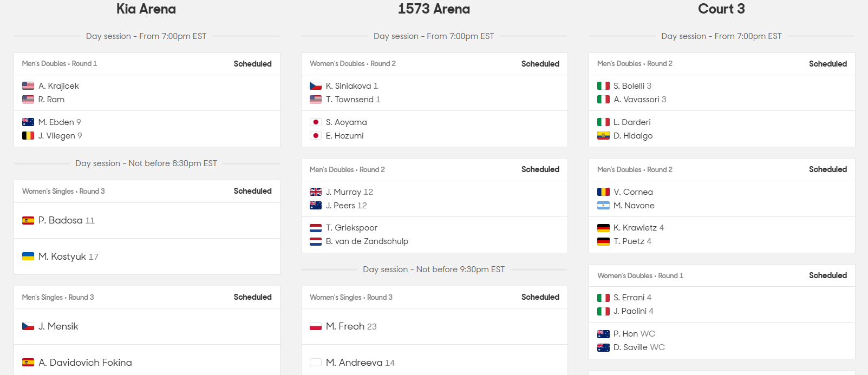This screenshot has width=868, height=375.
Task: Open P. Badosa player profile
Action: coord(61,220)
